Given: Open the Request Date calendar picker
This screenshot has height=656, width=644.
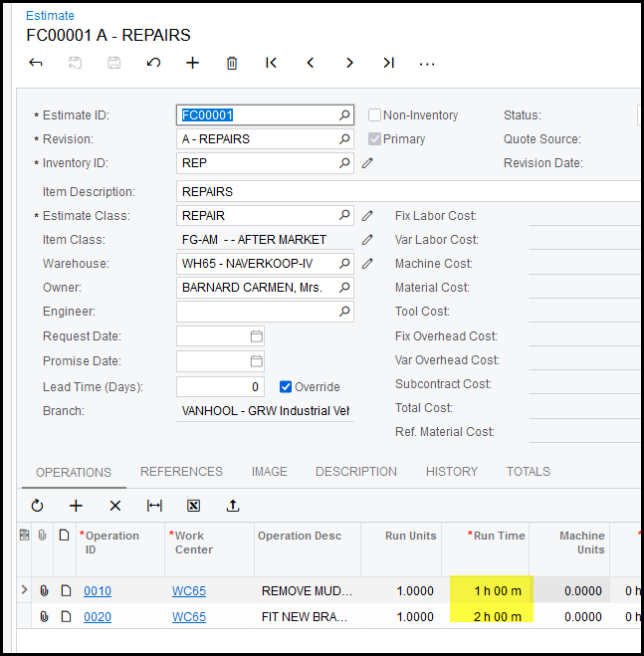Looking at the screenshot, I should 256,336.
